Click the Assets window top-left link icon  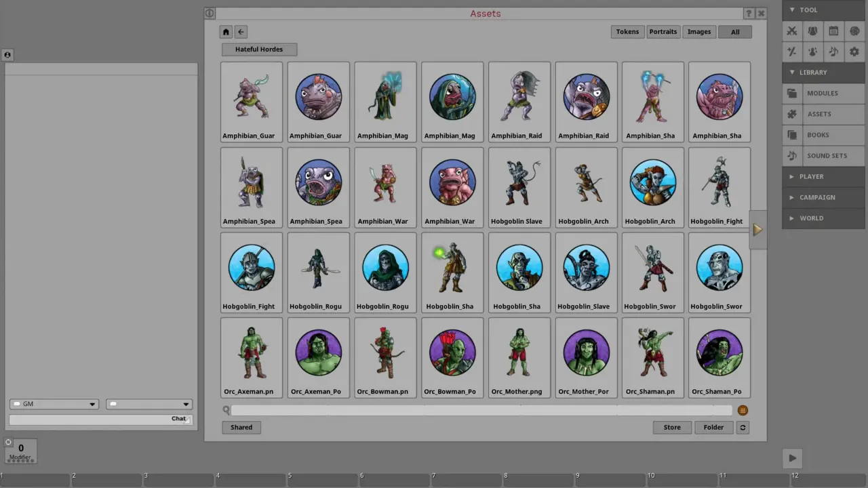click(210, 14)
